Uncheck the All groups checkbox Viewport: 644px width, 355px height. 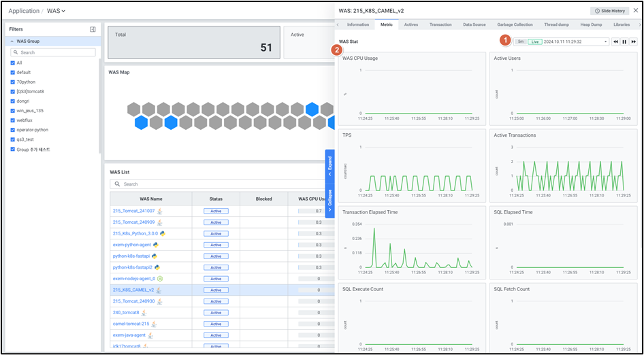pyautogui.click(x=13, y=63)
